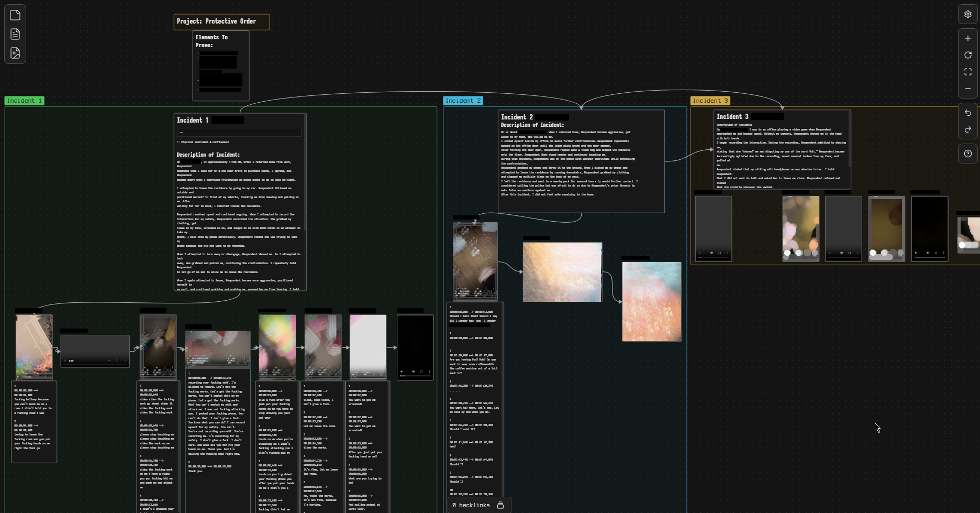
Task: Zoom in with the plus icon
Action: coord(968,38)
